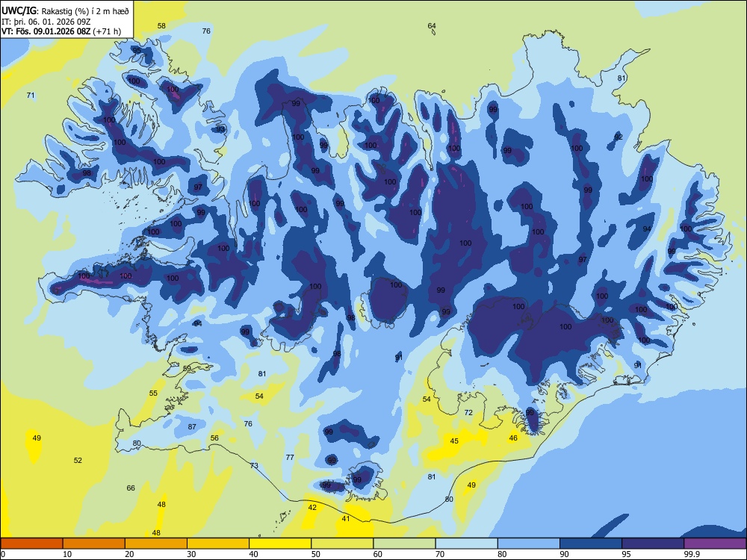Click the map value '59' in the southwest
The height and width of the screenshot is (560, 747).
[x=187, y=369]
